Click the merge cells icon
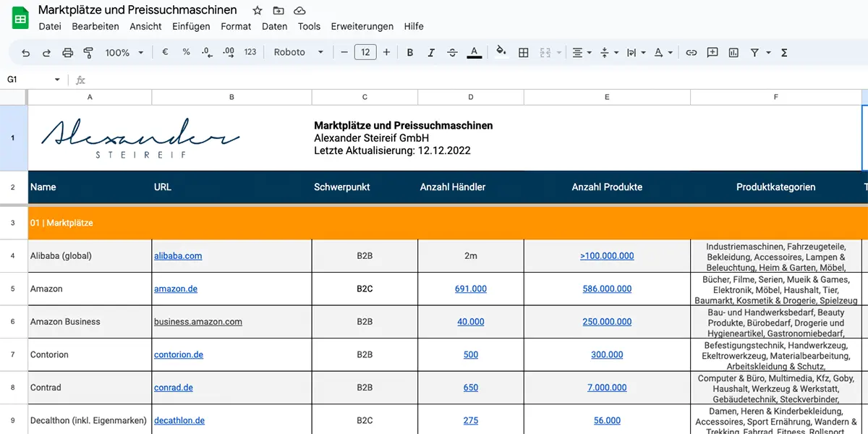Viewport: 868px width, 434px height. coord(545,52)
